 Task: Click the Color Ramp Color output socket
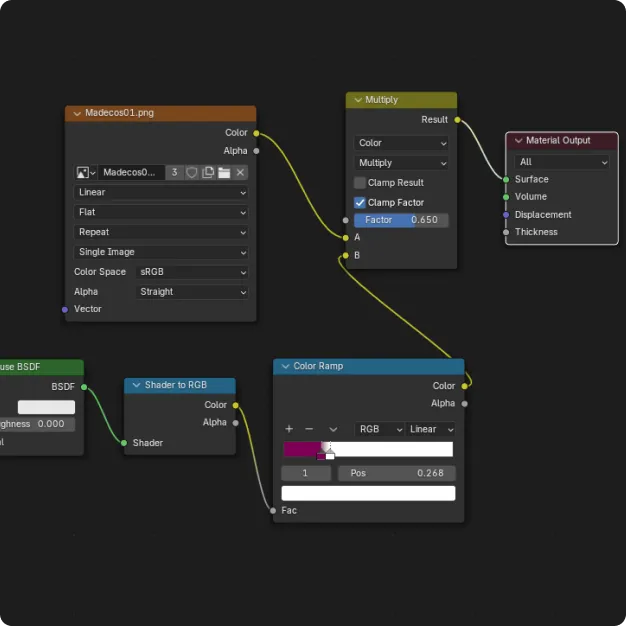point(464,386)
